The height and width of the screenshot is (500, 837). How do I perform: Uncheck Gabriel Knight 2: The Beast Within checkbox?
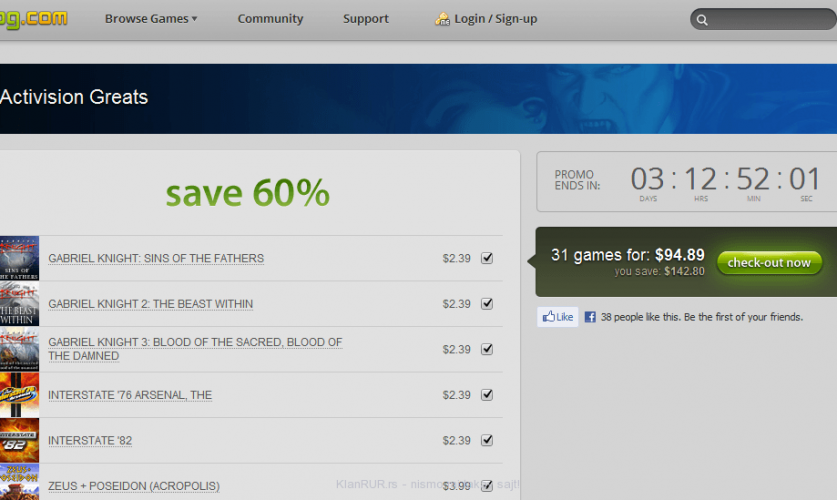487,304
